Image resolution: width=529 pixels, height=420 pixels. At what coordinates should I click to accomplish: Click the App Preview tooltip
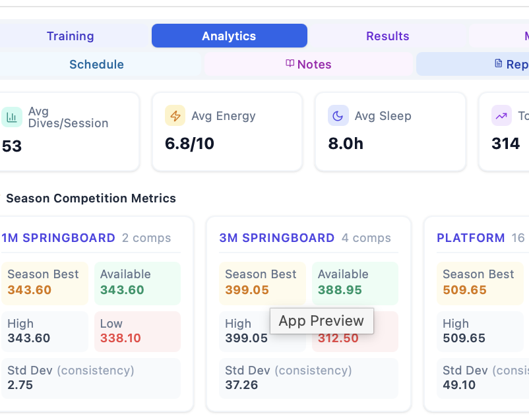tap(321, 321)
